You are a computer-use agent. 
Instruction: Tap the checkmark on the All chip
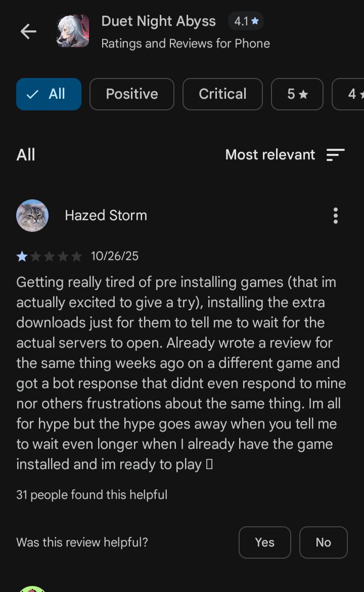point(33,94)
